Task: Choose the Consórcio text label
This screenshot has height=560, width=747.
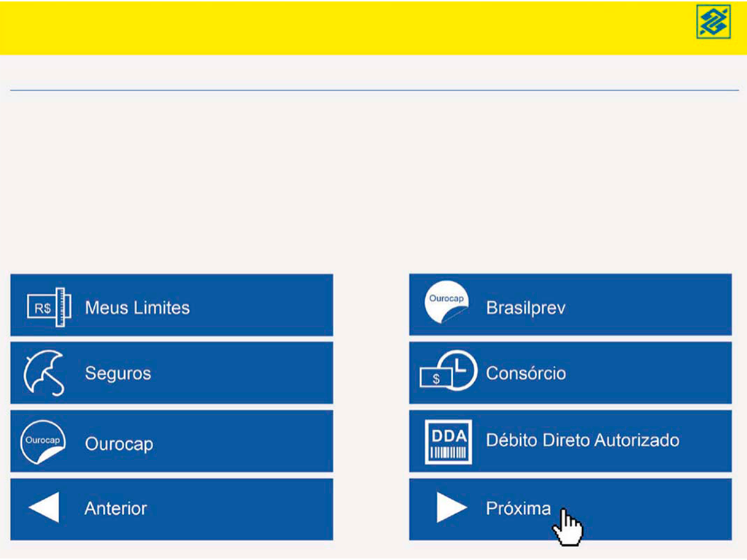Action: click(x=526, y=373)
